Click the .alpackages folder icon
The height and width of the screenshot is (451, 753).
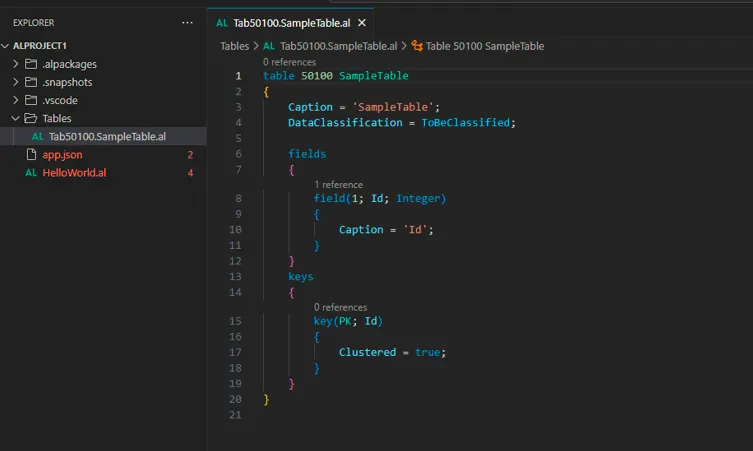(31, 64)
